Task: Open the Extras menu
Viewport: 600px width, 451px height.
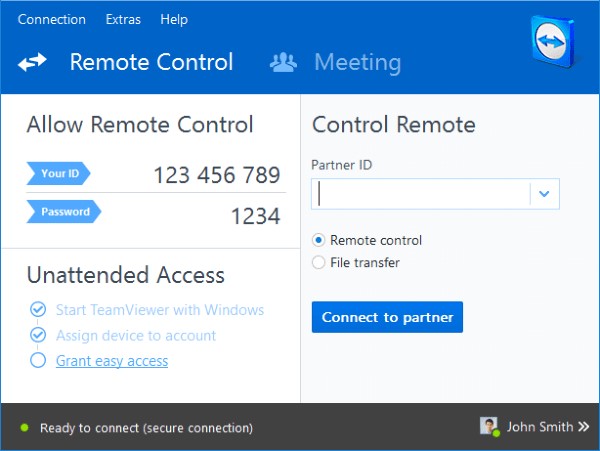Action: (x=123, y=19)
